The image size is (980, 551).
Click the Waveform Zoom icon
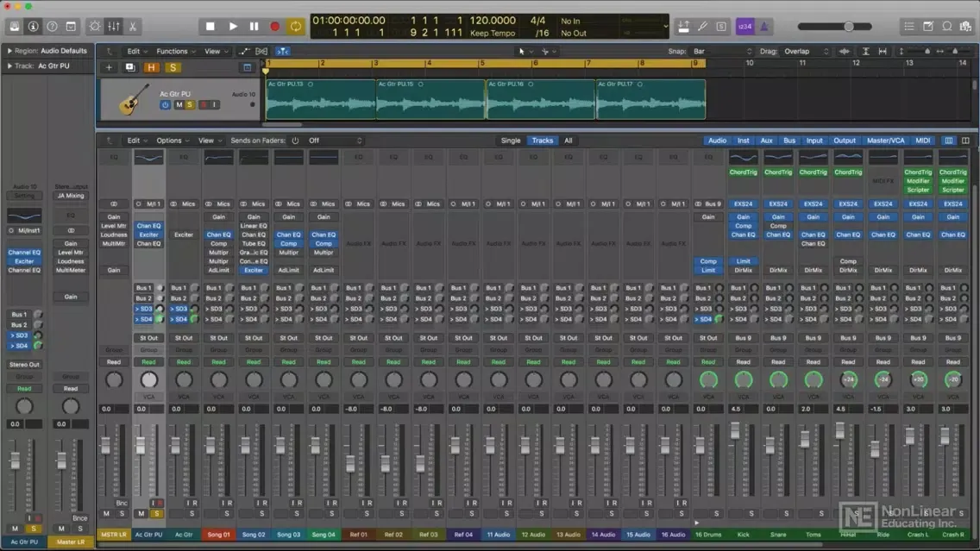tap(845, 51)
